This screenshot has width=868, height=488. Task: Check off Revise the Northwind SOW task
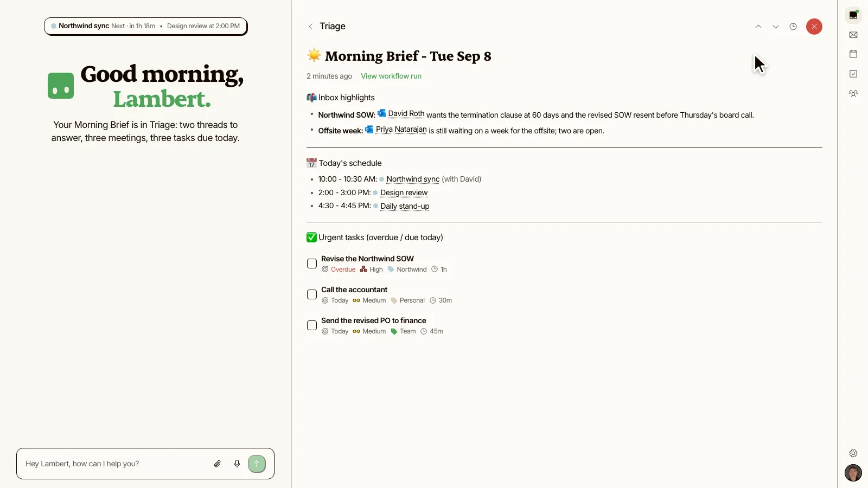pos(312,264)
